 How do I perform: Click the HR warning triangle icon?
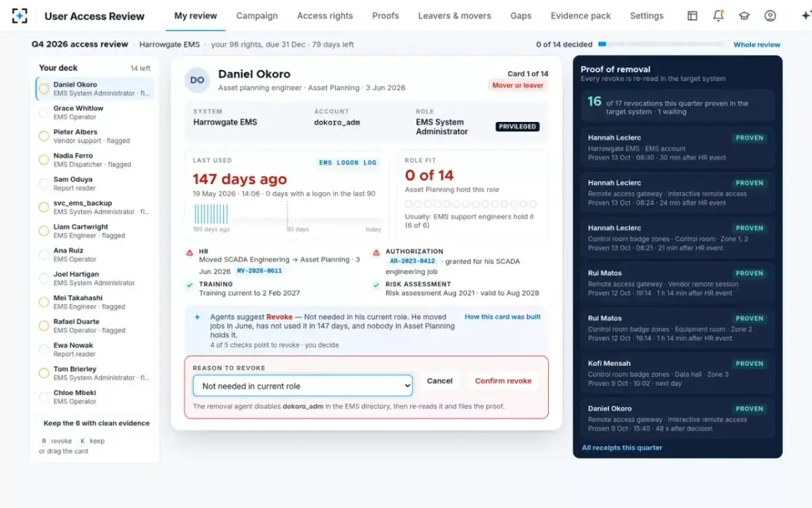[189, 253]
